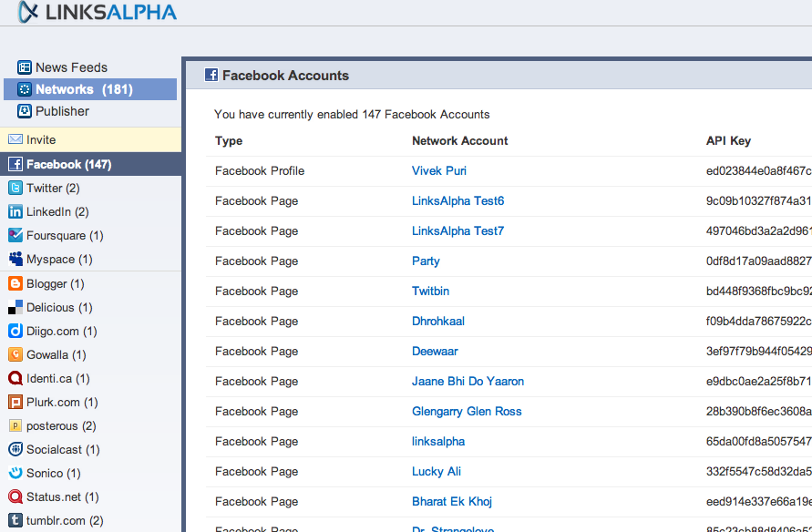The image size is (812, 532).
Task: Open Twitbin page link
Action: coord(430,291)
